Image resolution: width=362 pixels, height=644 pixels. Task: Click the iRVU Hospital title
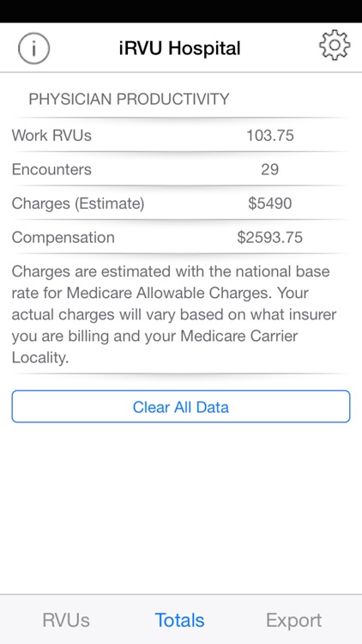[x=180, y=48]
